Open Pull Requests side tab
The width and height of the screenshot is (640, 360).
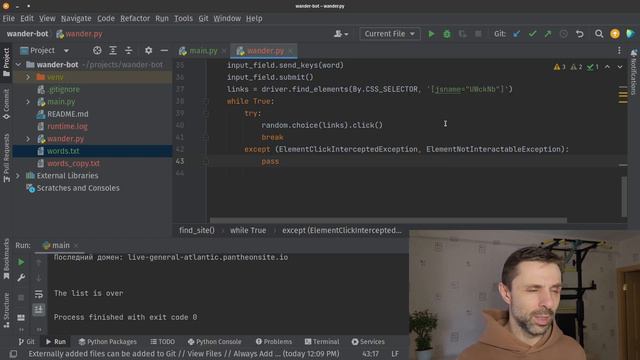point(6,158)
